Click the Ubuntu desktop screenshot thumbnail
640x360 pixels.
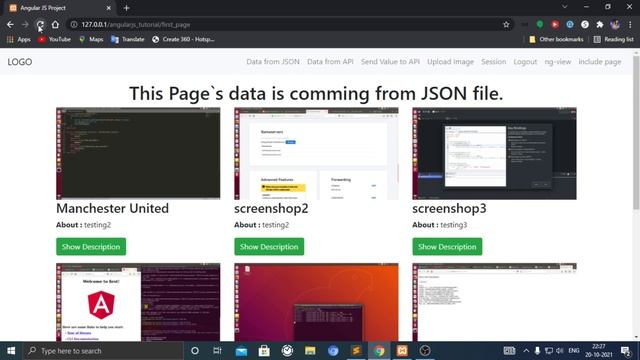316,302
